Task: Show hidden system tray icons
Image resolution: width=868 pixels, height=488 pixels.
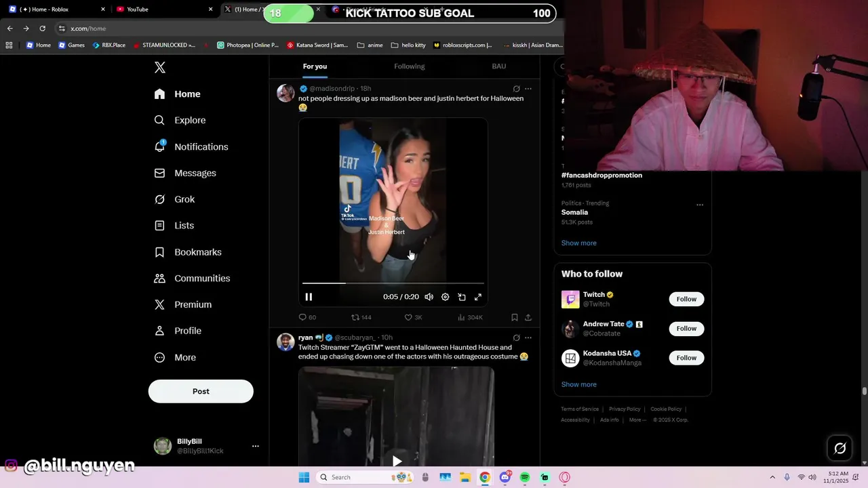Action: (772, 477)
